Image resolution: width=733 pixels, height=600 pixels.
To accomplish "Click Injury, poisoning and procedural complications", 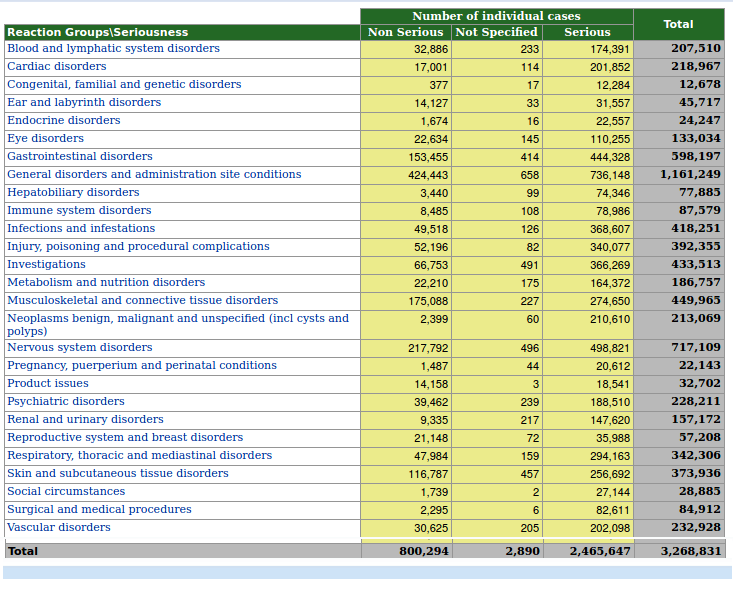I will [138, 247].
